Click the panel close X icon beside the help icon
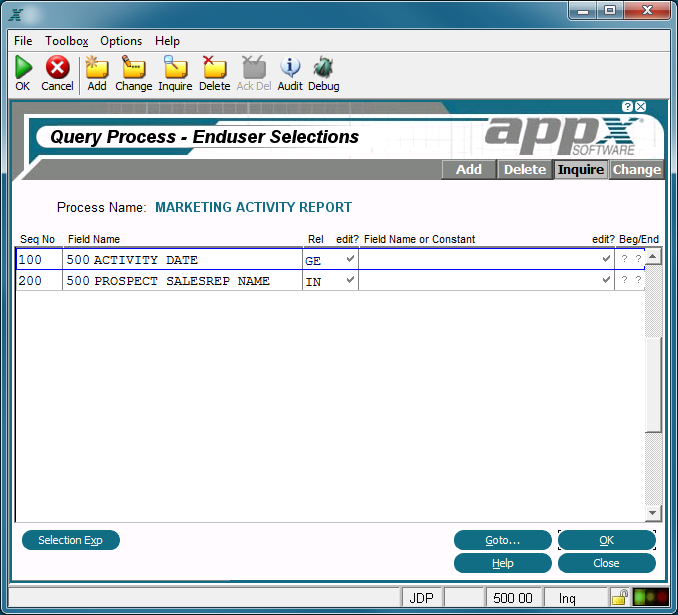This screenshot has height=615, width=678. click(641, 106)
